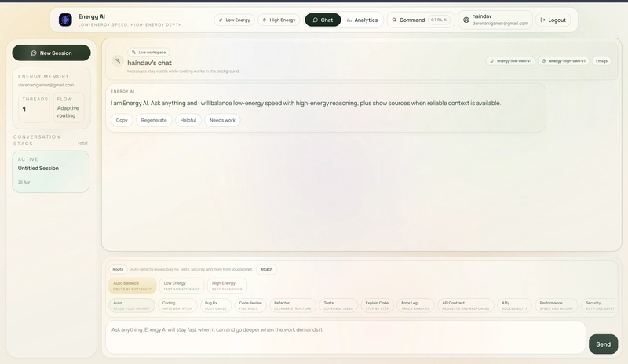Select the Performance speed and weight chip

coord(557,305)
